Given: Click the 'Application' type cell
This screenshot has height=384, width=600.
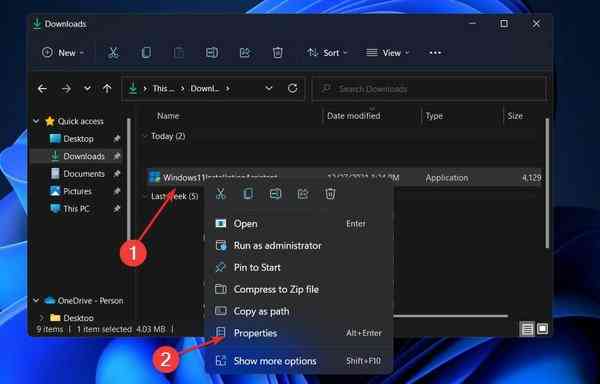Looking at the screenshot, I should pyautogui.click(x=447, y=178).
